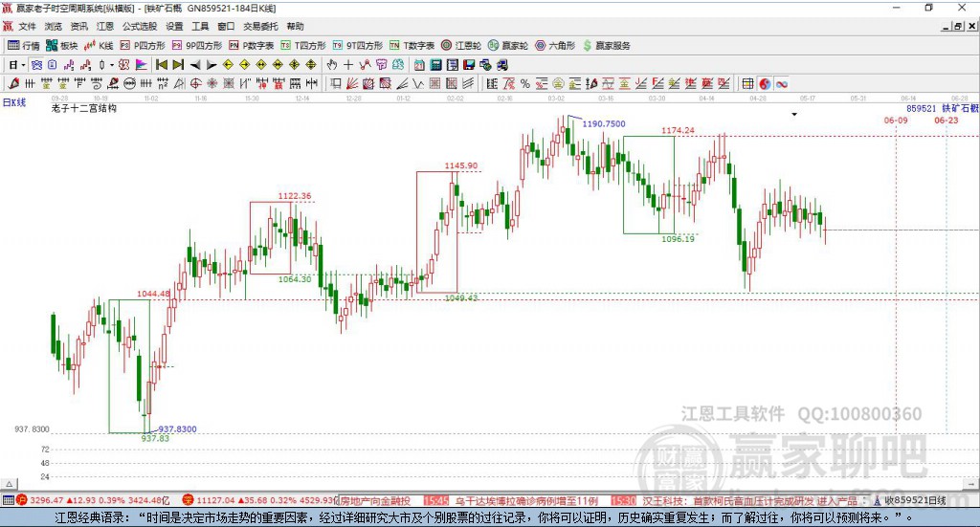
Task: Open the 江恩 menu
Action: coord(105,26)
